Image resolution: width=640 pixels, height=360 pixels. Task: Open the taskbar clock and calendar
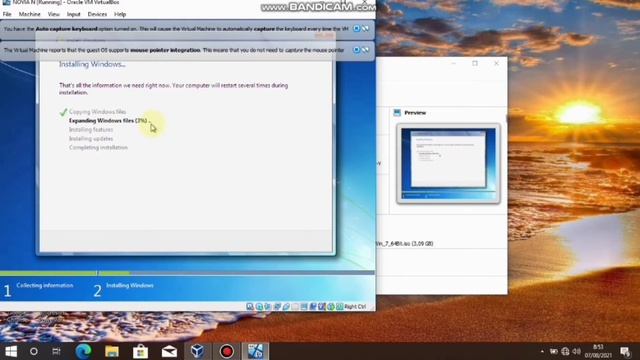[598, 351]
